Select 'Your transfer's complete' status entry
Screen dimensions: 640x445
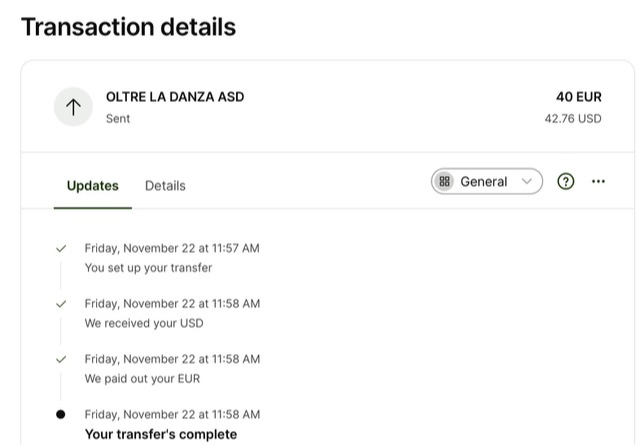point(161,434)
